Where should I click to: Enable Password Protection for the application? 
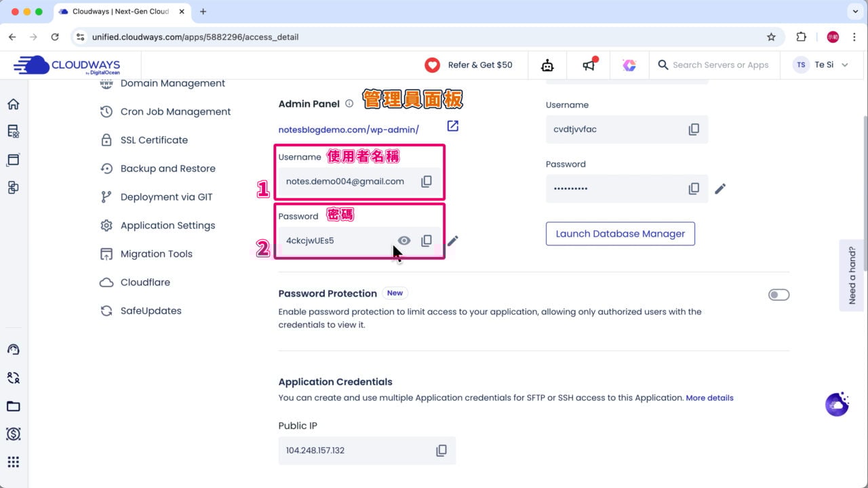point(778,294)
